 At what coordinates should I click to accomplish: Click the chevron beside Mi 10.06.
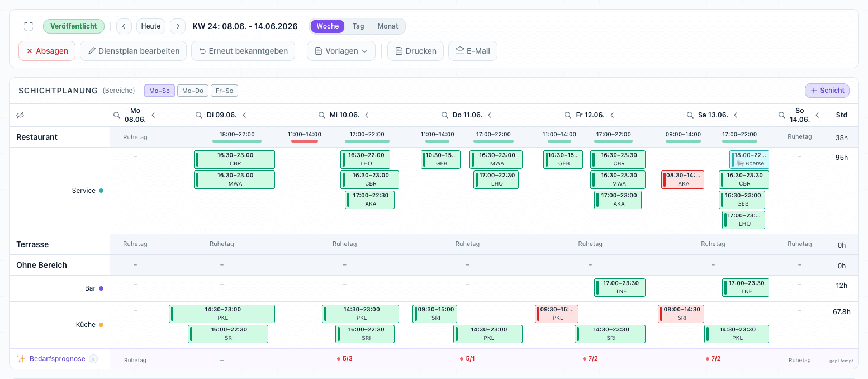point(367,115)
